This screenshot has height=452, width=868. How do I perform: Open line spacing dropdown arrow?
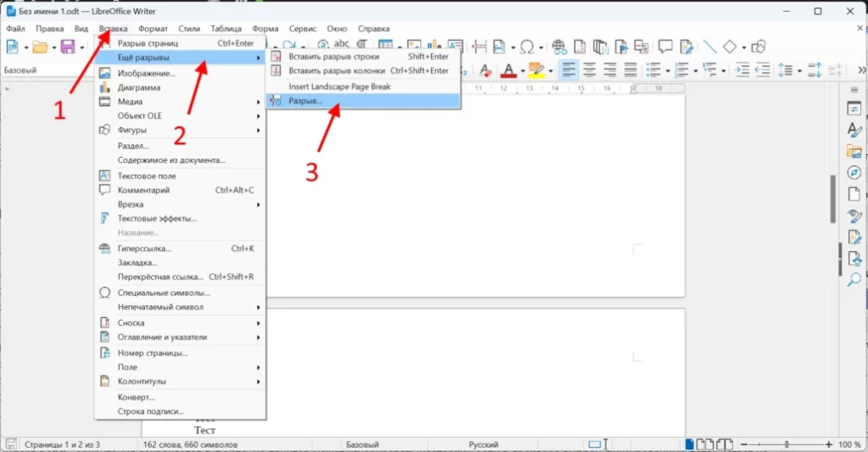click(x=799, y=71)
